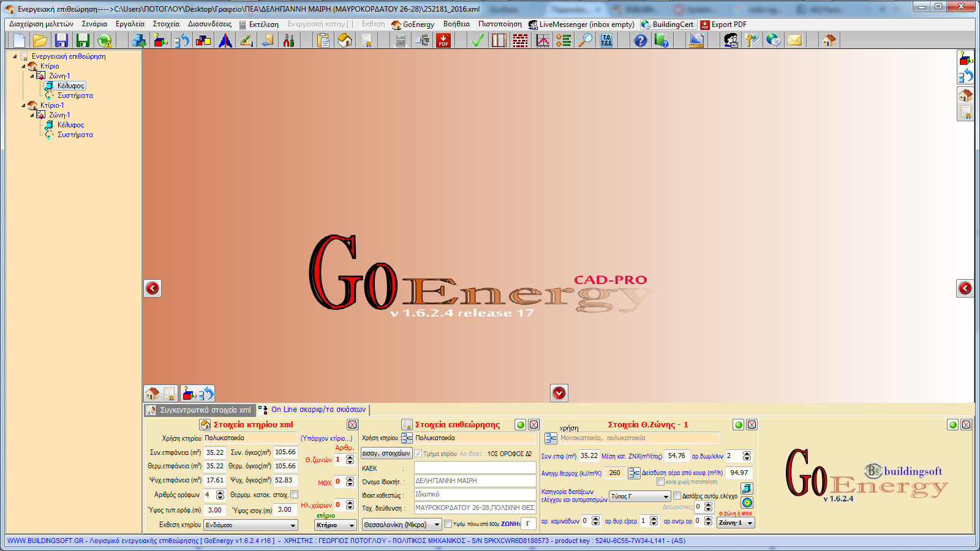This screenshot has width=980, height=551.
Task: Click the BuildingCert button in menu bar
Action: (x=668, y=24)
